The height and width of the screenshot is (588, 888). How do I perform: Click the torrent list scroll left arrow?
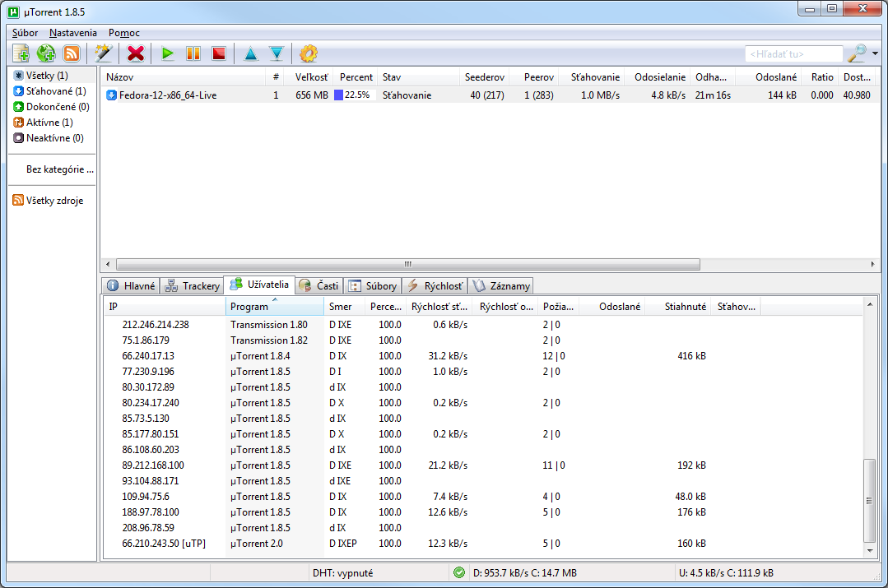click(108, 264)
